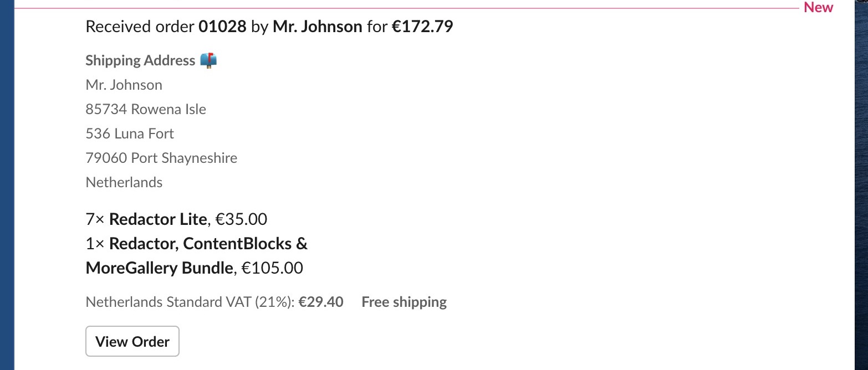Click the mailbox emoji beside Shipping Address
This screenshot has height=370, width=868.
pos(208,60)
